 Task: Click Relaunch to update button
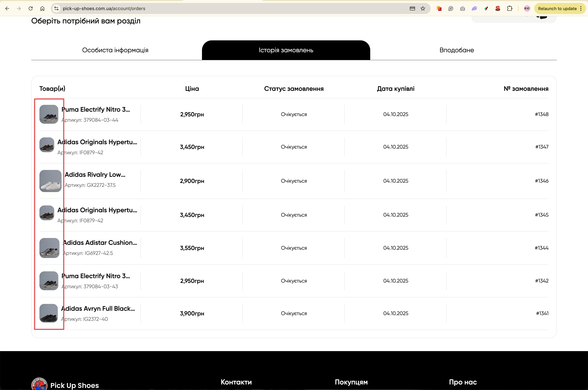tap(557, 8)
